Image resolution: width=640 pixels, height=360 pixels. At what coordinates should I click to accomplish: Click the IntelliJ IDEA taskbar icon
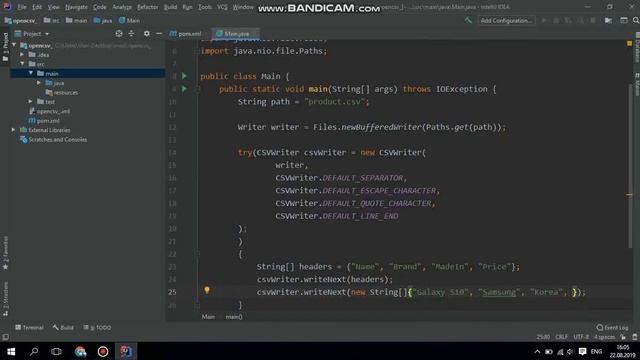(126, 351)
